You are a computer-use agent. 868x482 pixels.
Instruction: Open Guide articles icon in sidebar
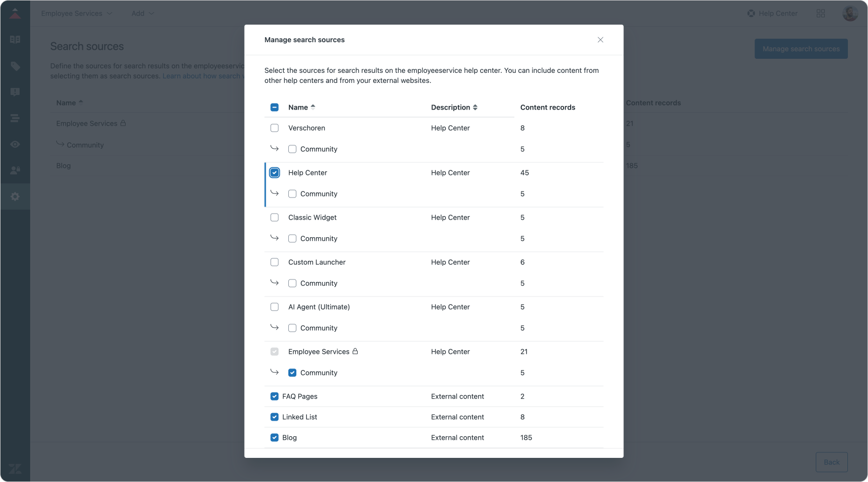(15, 39)
